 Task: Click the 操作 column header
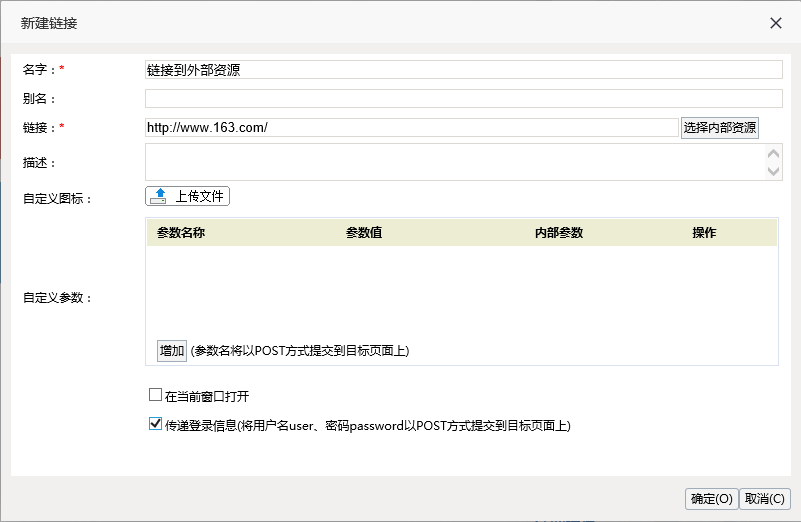704,233
